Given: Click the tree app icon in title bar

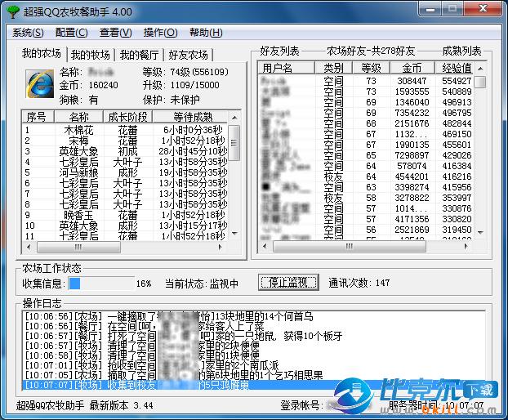Looking at the screenshot, I should pos(11,11).
